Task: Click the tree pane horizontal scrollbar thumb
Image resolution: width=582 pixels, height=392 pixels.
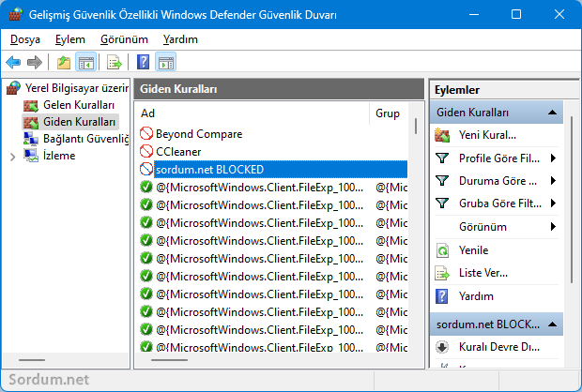Action: pos(32,360)
